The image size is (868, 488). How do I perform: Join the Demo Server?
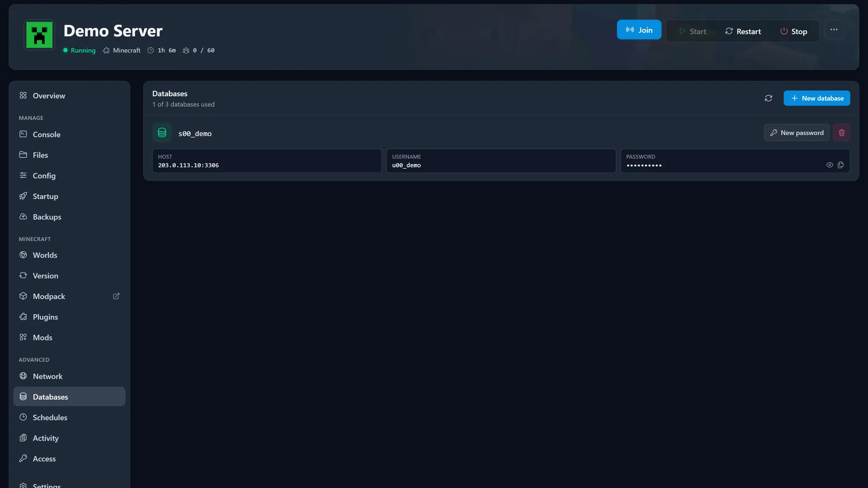coord(639,30)
